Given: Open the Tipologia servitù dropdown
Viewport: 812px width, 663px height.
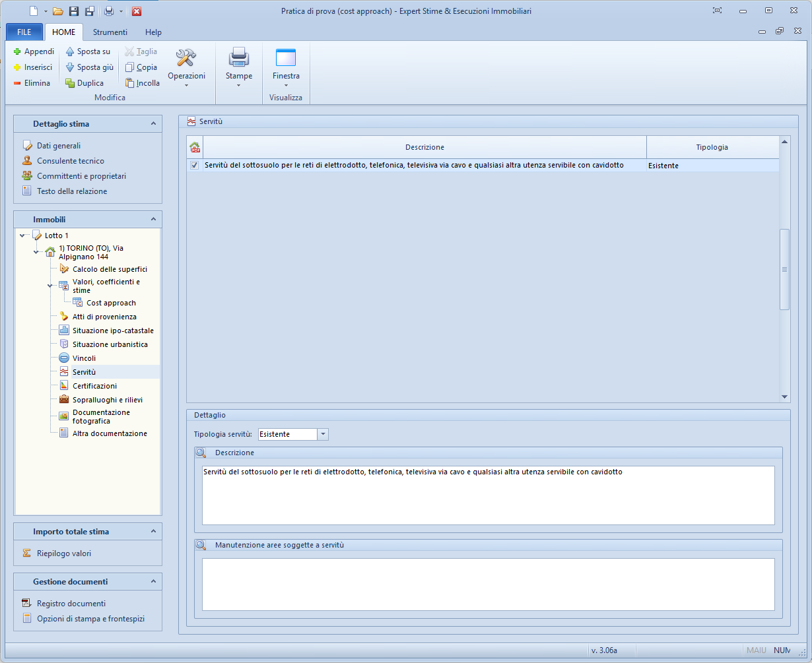Looking at the screenshot, I should pyautogui.click(x=323, y=434).
